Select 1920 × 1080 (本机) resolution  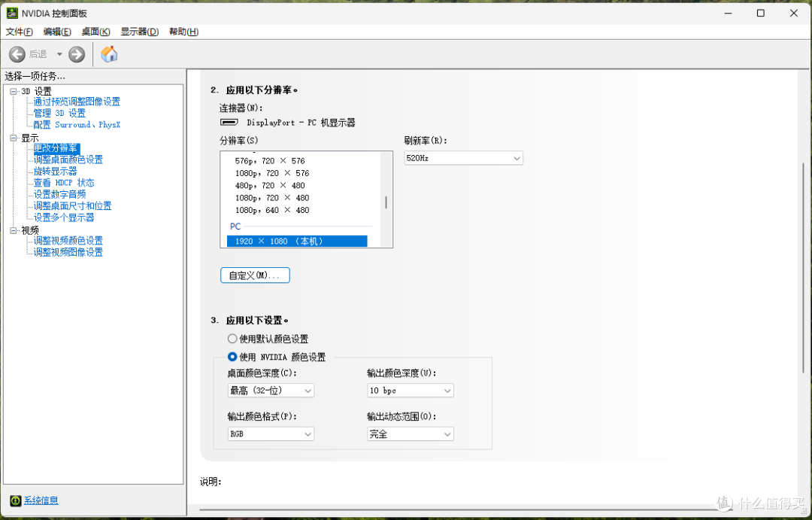297,241
